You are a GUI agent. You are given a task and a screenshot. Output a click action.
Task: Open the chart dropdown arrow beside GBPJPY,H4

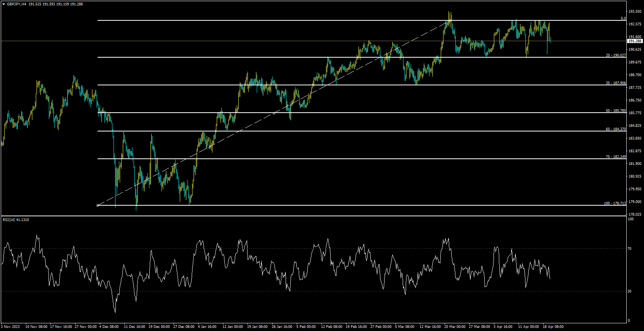click(4, 4)
